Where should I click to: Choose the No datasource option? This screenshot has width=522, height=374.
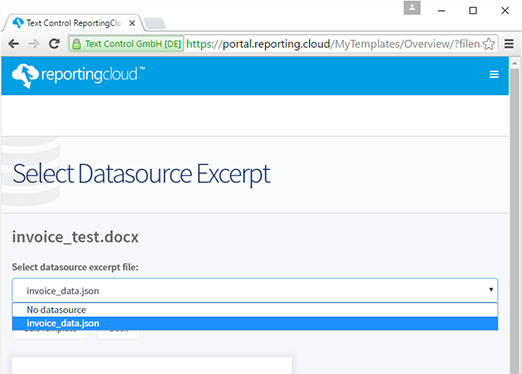tap(255, 310)
